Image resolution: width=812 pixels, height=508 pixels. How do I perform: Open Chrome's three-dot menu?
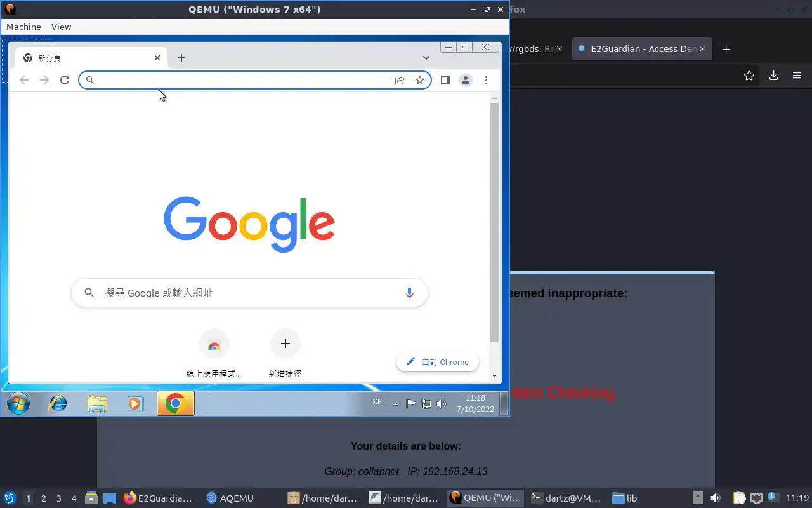[486, 80]
